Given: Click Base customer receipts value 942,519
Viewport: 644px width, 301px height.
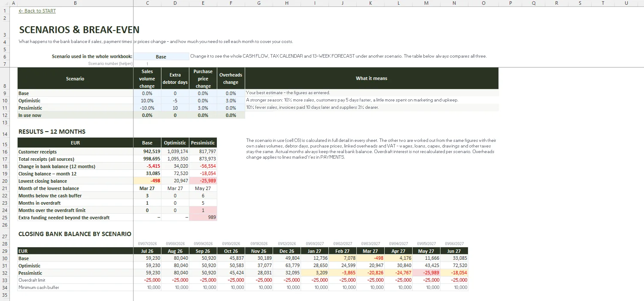Looking at the screenshot, I should click(x=147, y=152).
